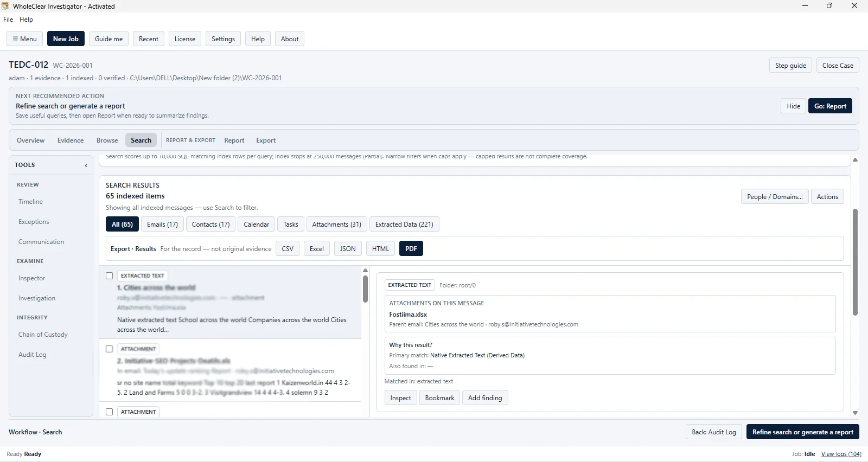Screen dimensions: 868x462
Task: Filter results to Contacts (17)
Action: point(210,224)
